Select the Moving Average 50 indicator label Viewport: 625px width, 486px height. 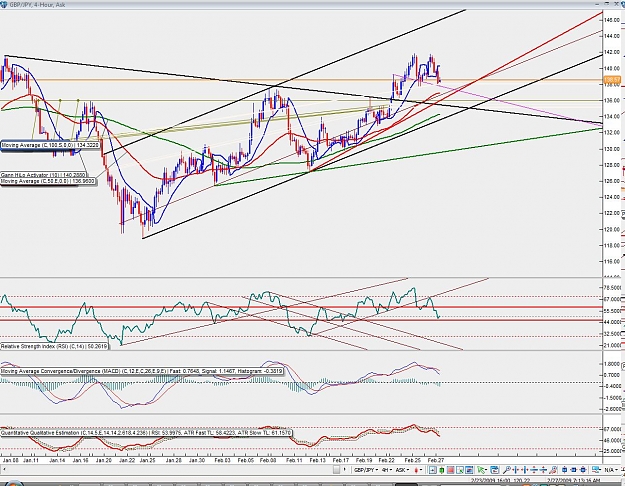[x=48, y=181]
